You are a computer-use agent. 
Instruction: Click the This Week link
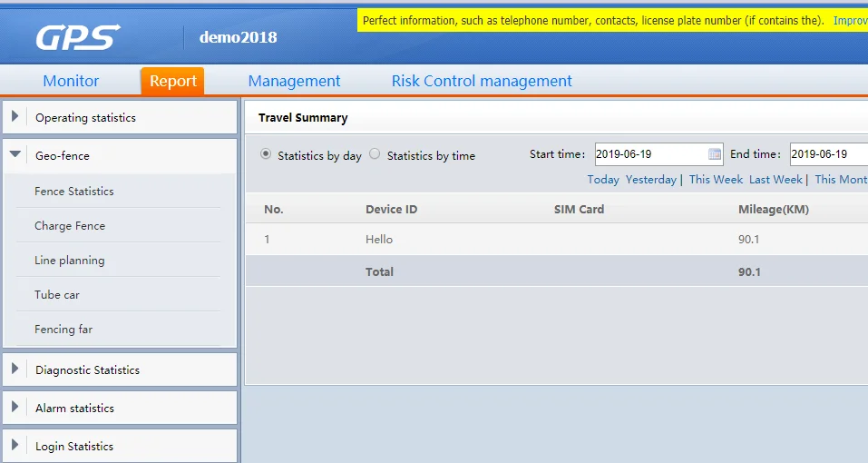pos(716,180)
